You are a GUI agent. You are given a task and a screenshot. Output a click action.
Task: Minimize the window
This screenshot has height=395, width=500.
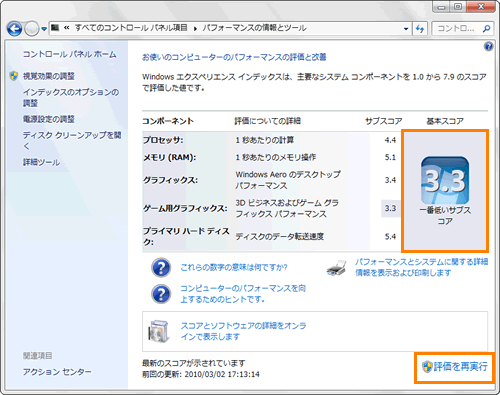(x=442, y=7)
